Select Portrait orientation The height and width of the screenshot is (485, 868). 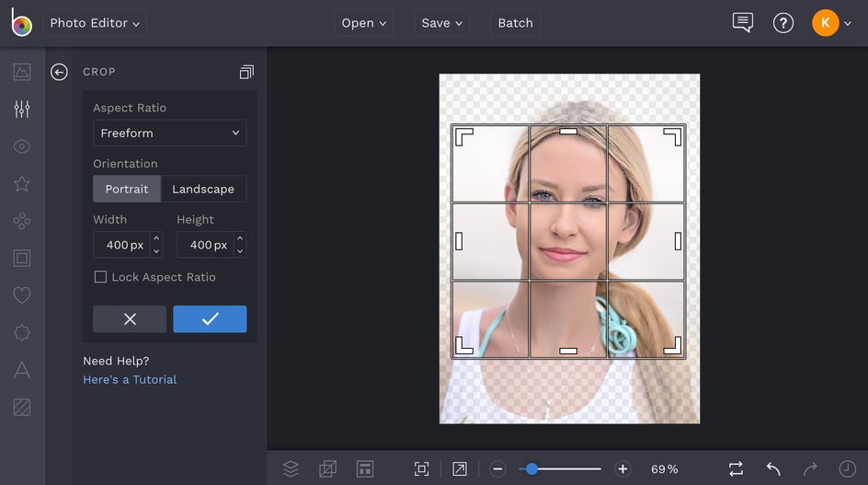(127, 189)
